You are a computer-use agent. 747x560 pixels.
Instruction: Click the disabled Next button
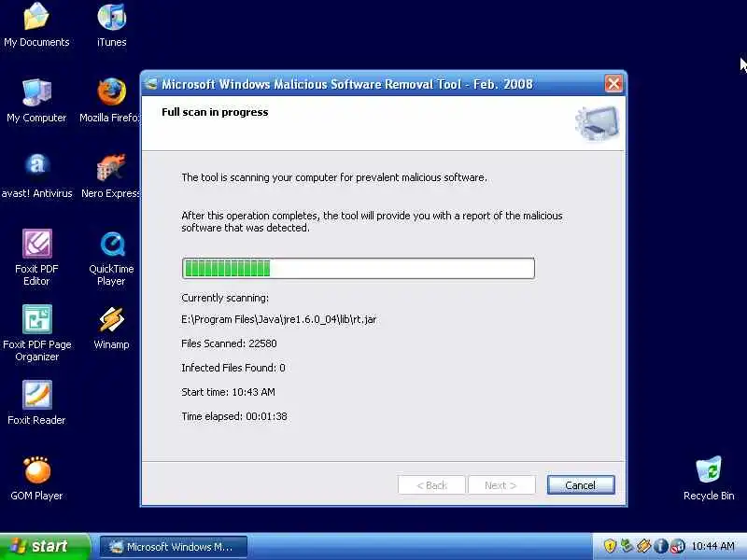point(501,484)
